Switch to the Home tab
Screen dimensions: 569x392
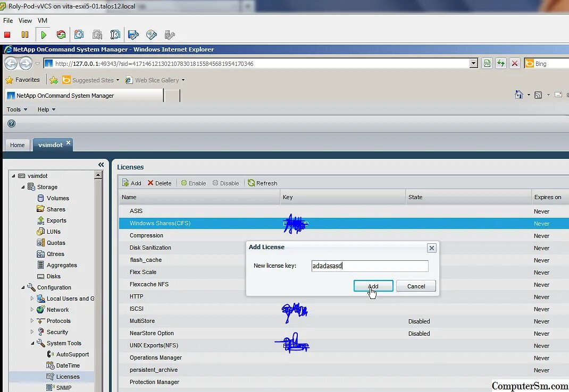(x=18, y=145)
